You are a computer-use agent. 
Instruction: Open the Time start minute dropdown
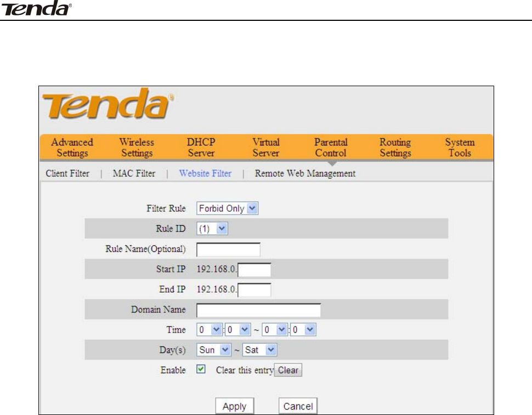tap(238, 329)
